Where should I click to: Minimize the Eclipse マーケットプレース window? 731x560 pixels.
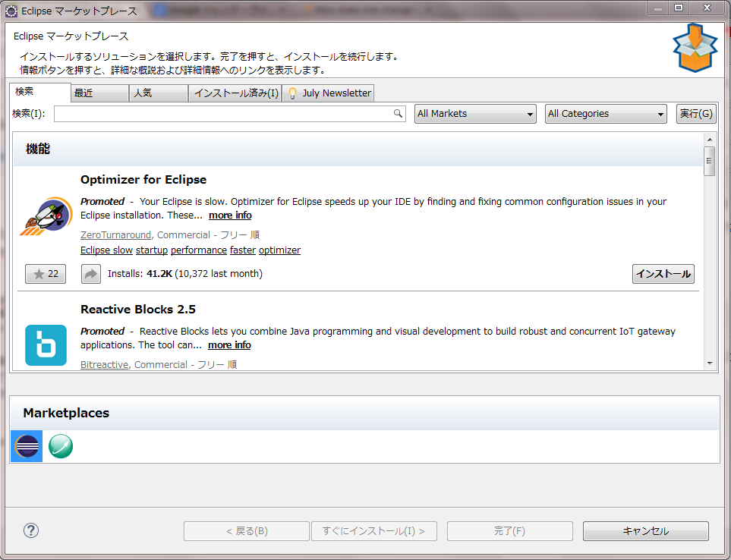click(x=658, y=8)
